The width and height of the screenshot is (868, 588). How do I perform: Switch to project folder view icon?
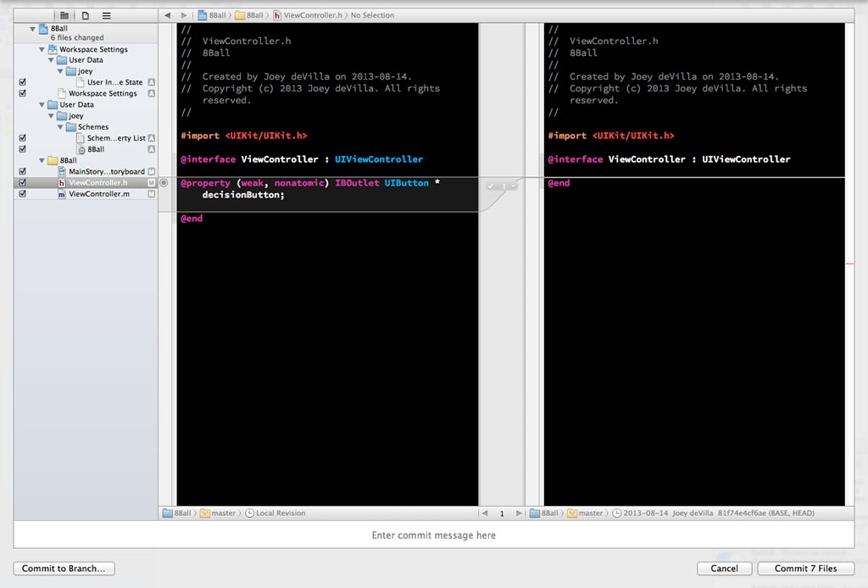(x=64, y=15)
